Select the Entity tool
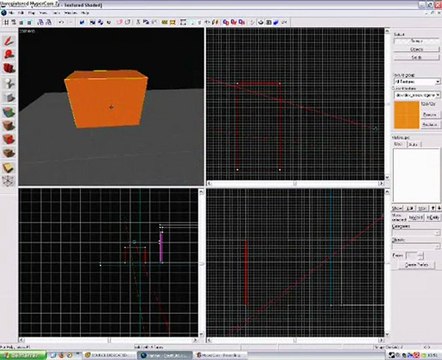Screen dimensions: 442x360 [x=9, y=83]
